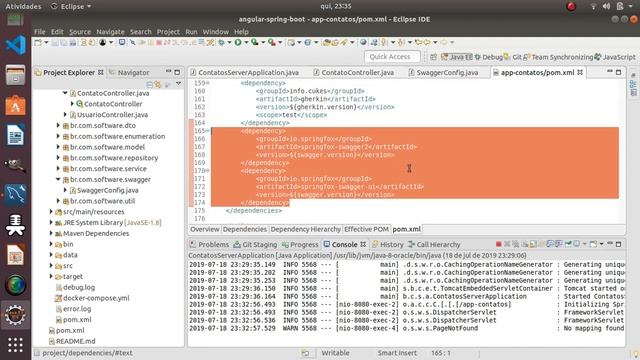Viewport: 640px width, 360px height.
Task: Click Collapse All in Project Explorer
Action: click(149, 84)
